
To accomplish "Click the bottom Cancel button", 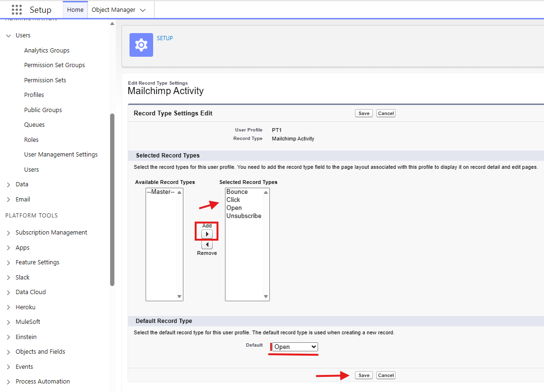I will tap(386, 375).
